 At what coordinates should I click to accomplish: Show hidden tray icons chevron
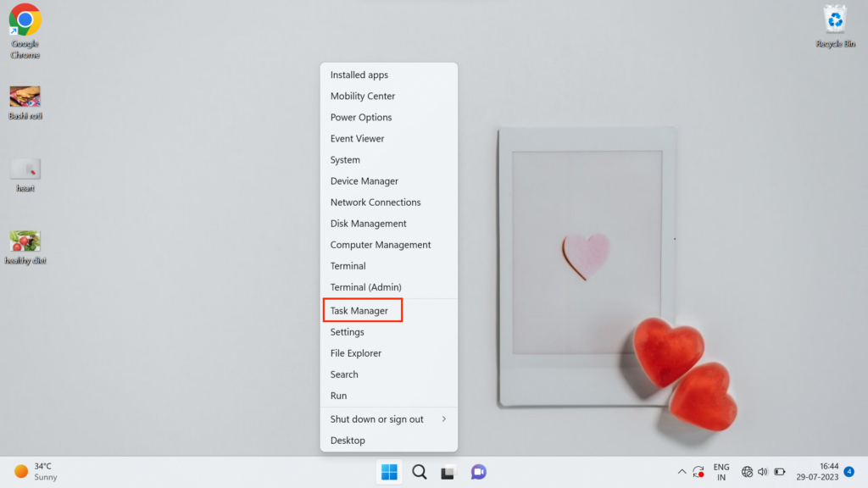point(682,472)
